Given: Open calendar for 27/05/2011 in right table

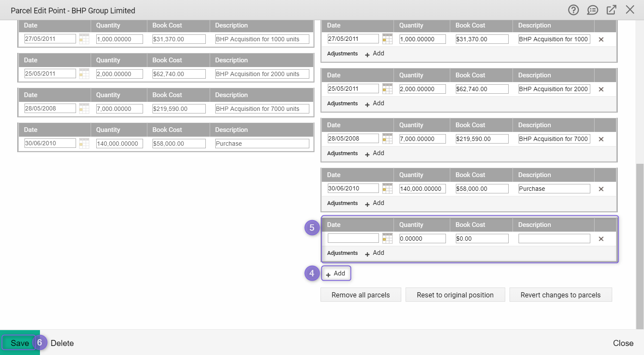Looking at the screenshot, I should click(x=388, y=39).
